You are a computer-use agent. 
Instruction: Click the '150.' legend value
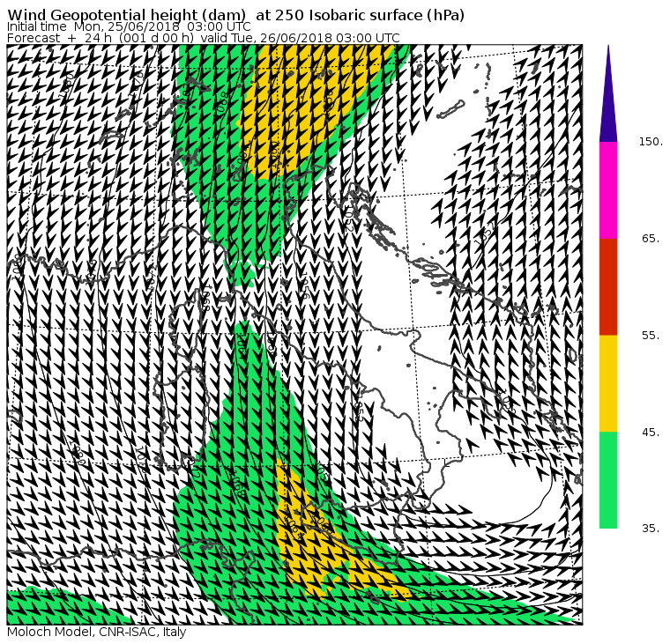(x=651, y=142)
